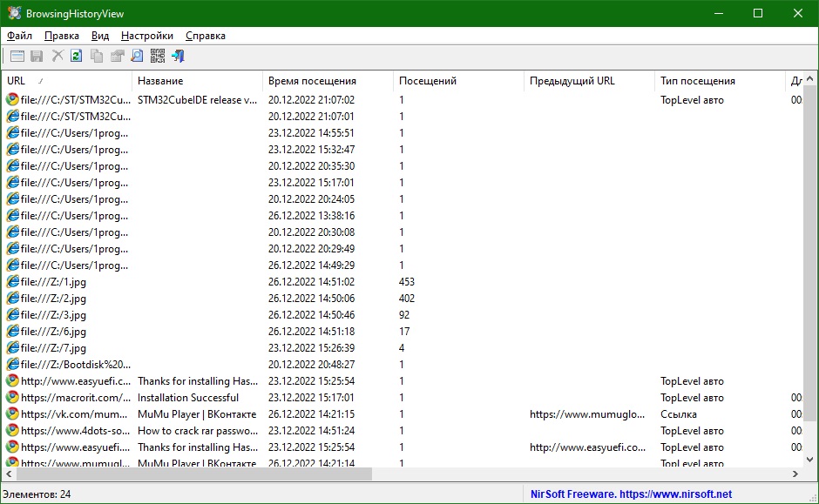Click the Copy selected items icon

[x=97, y=56]
